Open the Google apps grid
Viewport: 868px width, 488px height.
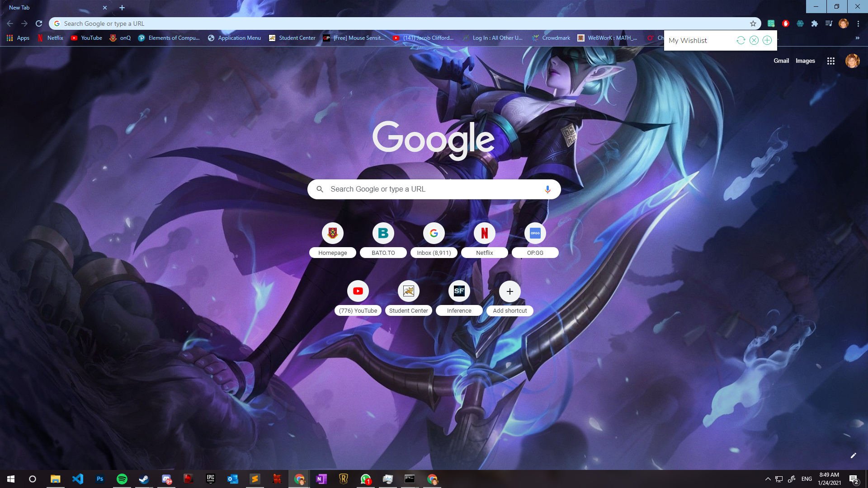831,61
